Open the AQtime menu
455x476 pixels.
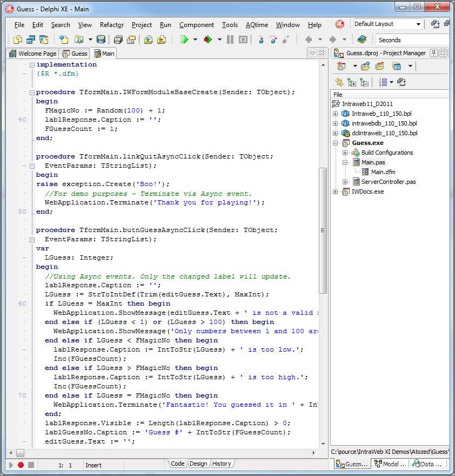pos(257,25)
